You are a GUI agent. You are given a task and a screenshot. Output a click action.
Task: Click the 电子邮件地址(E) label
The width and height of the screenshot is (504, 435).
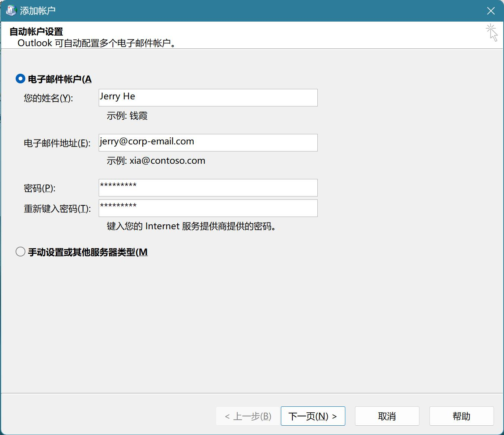pyautogui.click(x=57, y=143)
